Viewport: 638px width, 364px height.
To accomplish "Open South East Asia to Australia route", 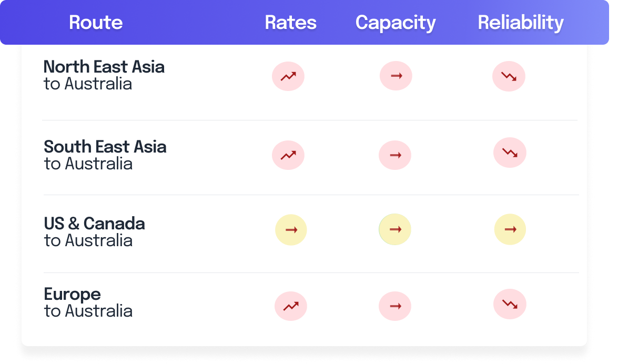I will tap(105, 155).
